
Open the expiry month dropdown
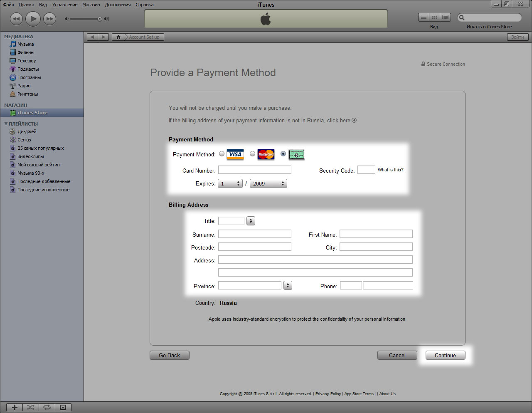(230, 183)
